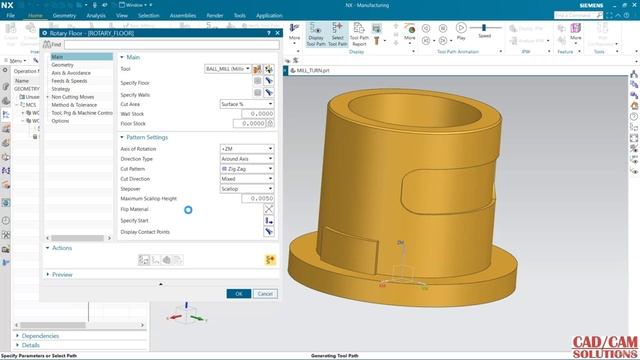Screen dimensions: 640x360
Task: Display Specify Floor flashlight icon
Action: 269,81
